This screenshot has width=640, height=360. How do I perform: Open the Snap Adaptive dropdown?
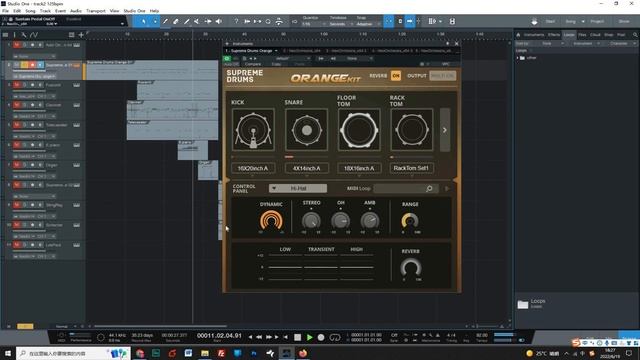(368, 24)
